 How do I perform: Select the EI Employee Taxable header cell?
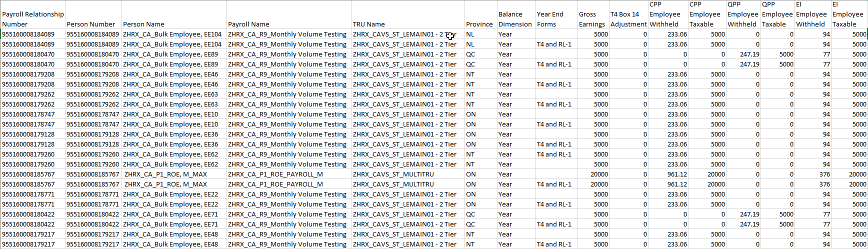click(848, 14)
